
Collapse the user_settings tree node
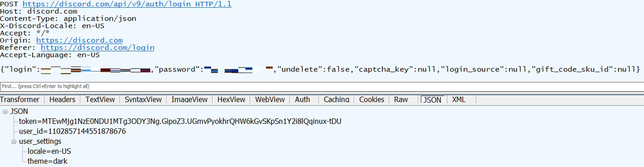point(14,141)
